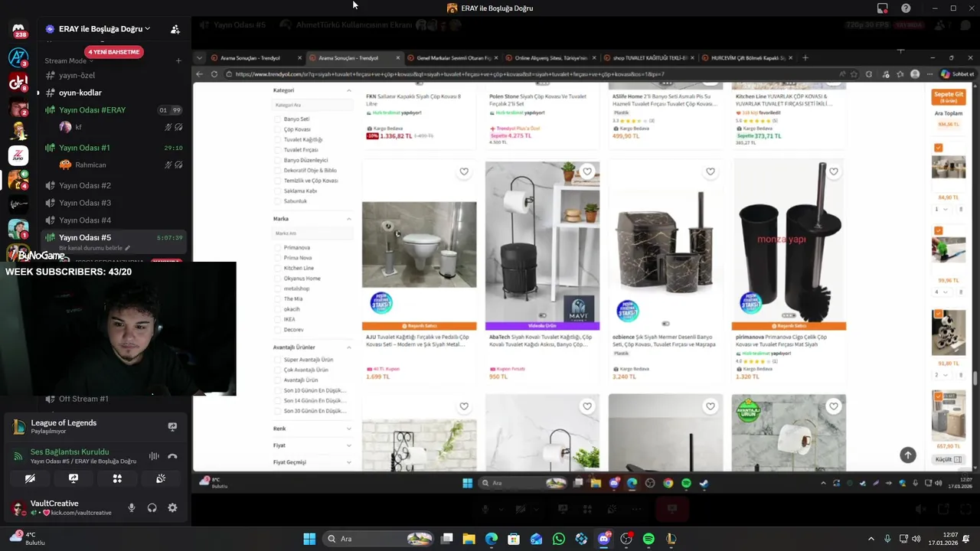Add a channel via plus beside Stream Mode

click(x=178, y=61)
